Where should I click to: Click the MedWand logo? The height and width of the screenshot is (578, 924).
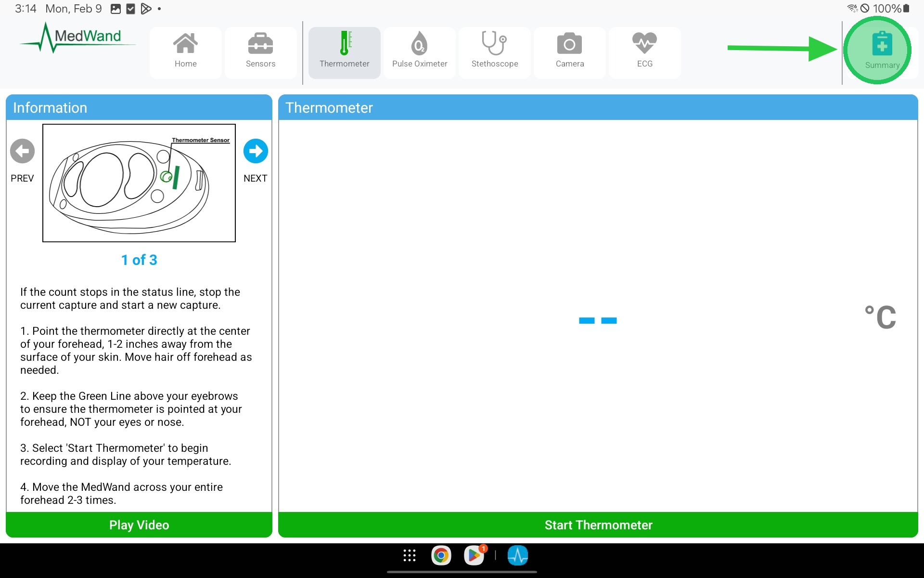77,38
